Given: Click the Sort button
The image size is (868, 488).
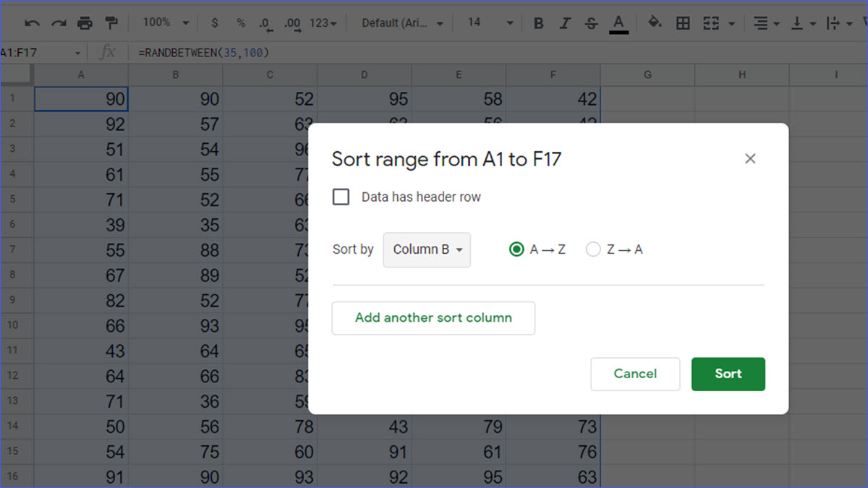Looking at the screenshot, I should (x=728, y=374).
